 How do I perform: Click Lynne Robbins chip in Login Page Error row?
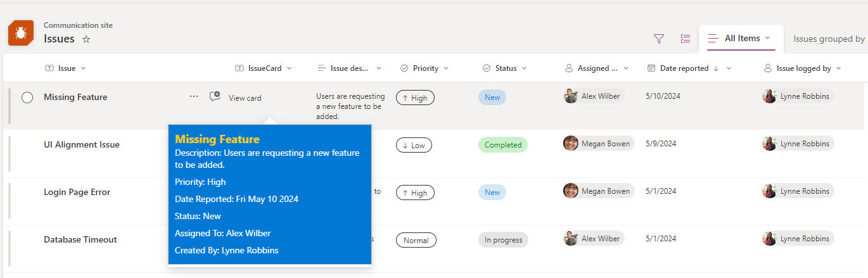[798, 191]
